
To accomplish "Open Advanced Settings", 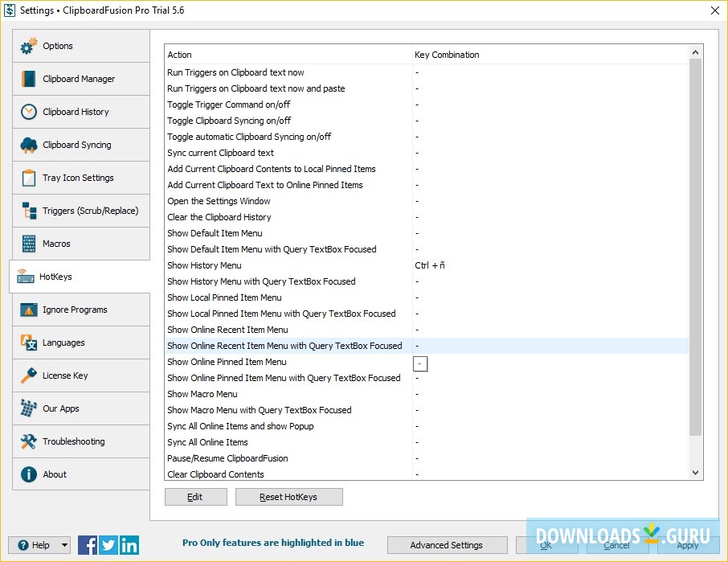I will coord(447,545).
